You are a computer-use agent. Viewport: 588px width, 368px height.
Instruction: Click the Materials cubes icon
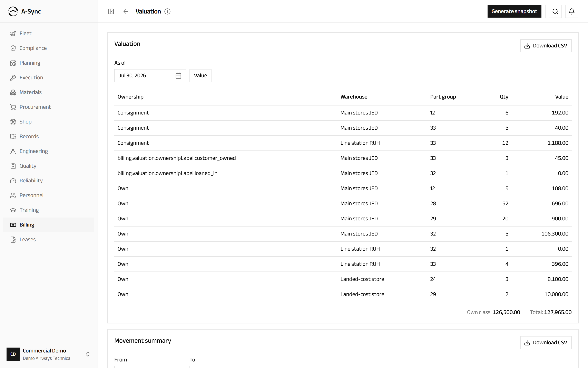pyautogui.click(x=13, y=92)
